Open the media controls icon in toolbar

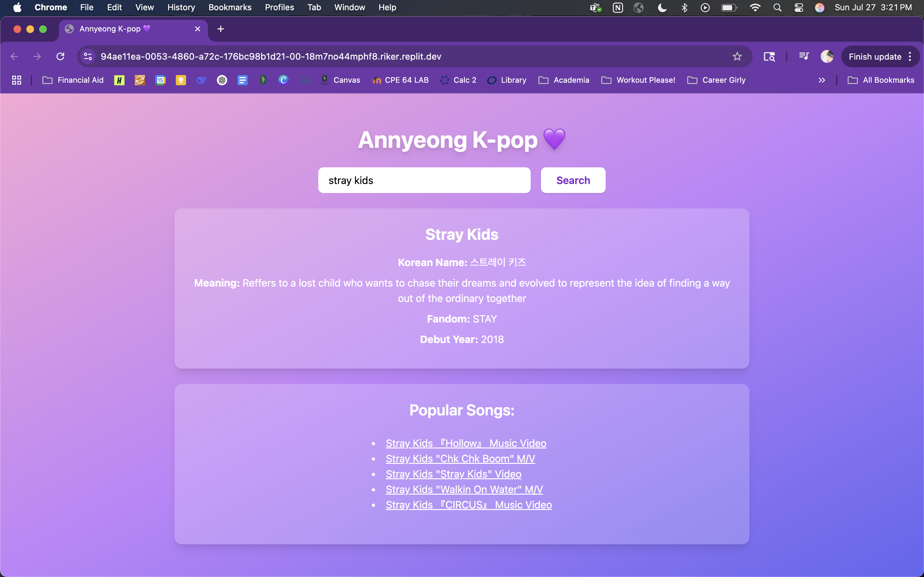coord(804,56)
